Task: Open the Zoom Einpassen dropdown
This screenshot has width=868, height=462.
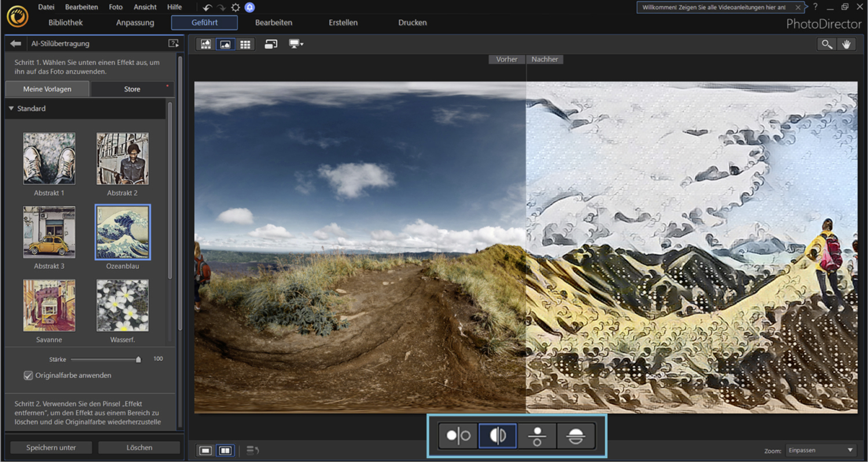Action: (819, 450)
